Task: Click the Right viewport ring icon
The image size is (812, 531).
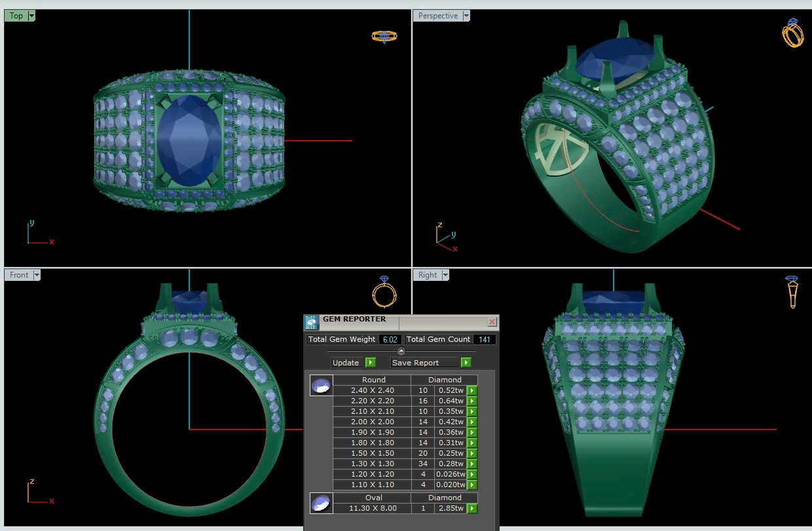Action: [x=792, y=291]
